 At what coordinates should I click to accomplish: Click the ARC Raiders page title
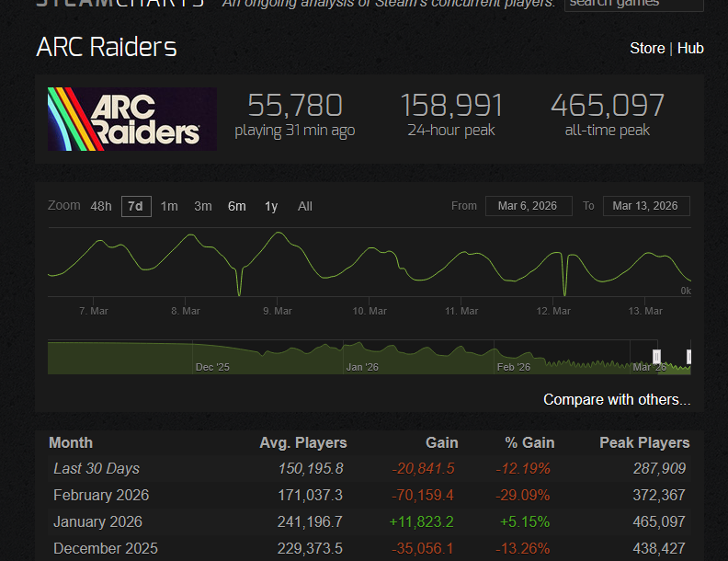107,48
